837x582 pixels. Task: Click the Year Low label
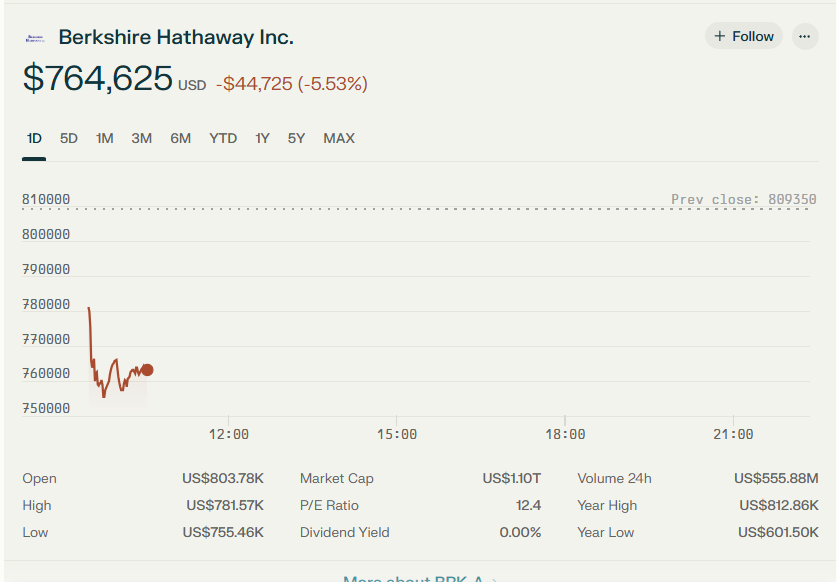(605, 532)
